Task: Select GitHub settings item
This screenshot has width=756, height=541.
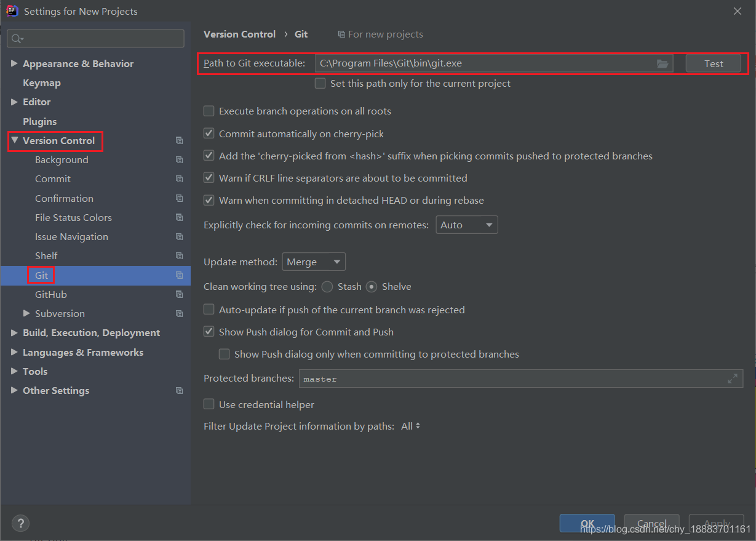Action: 51,294
